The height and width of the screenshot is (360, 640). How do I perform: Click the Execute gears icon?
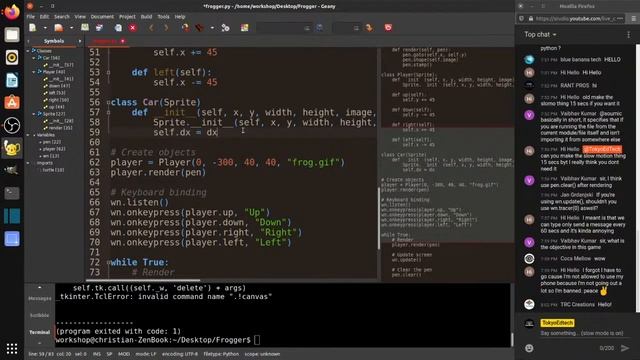(x=225, y=28)
